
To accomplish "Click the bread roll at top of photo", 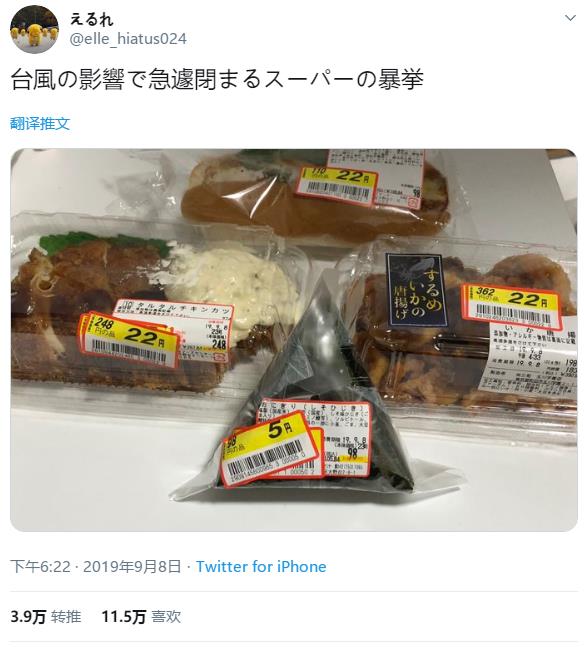I will 316,194.
